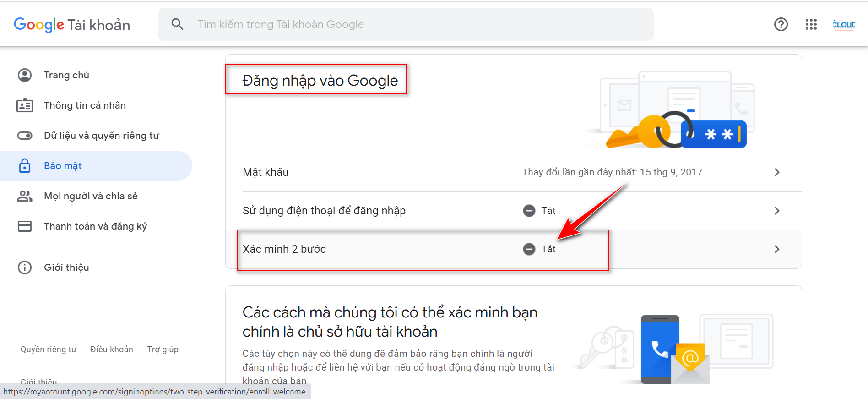
Task: Expand the phone sign-in chevron arrow
Action: [777, 211]
